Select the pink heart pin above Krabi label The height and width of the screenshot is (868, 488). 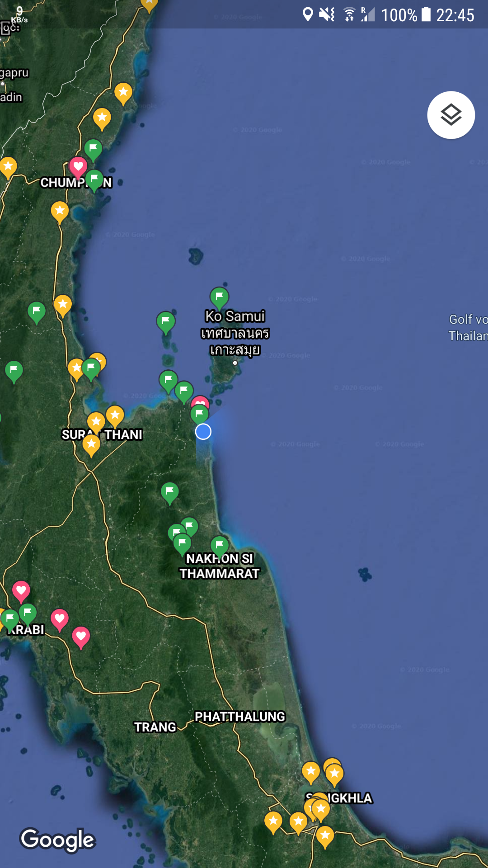(21, 590)
